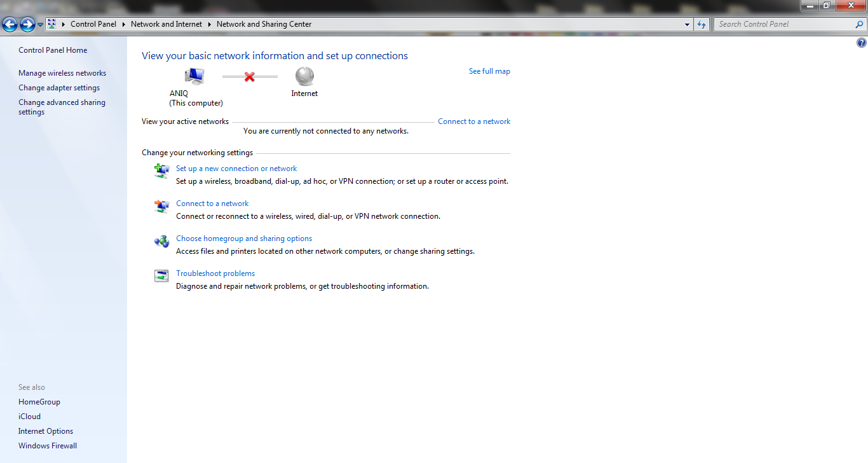Click the Forward navigation arrow

(x=27, y=25)
